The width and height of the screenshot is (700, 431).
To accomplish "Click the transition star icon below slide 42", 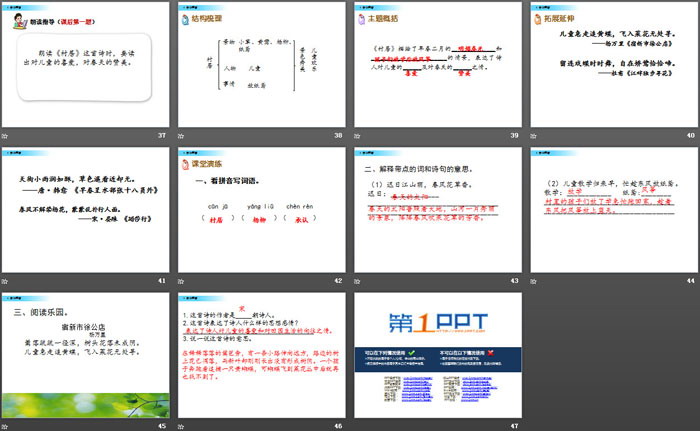I will tap(183, 279).
